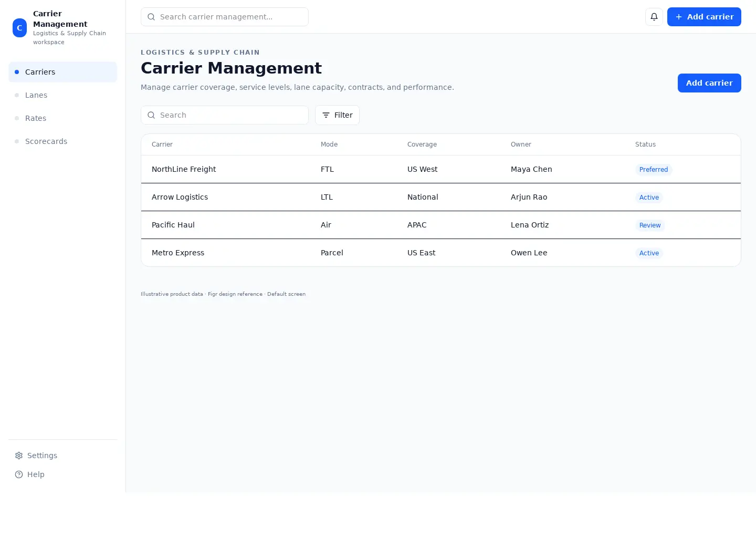Open Settings via the gear icon
The height and width of the screenshot is (538, 756).
19,456
